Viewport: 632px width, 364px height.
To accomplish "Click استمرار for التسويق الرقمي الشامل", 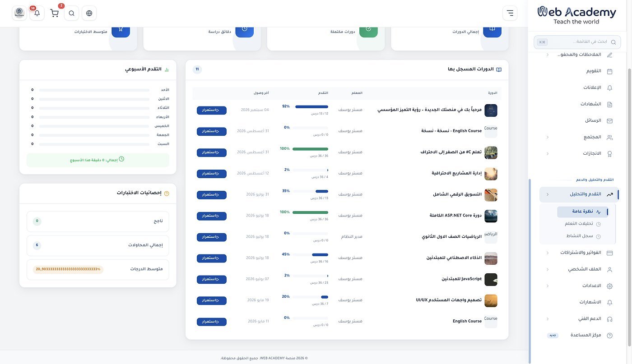I will coord(212,195).
